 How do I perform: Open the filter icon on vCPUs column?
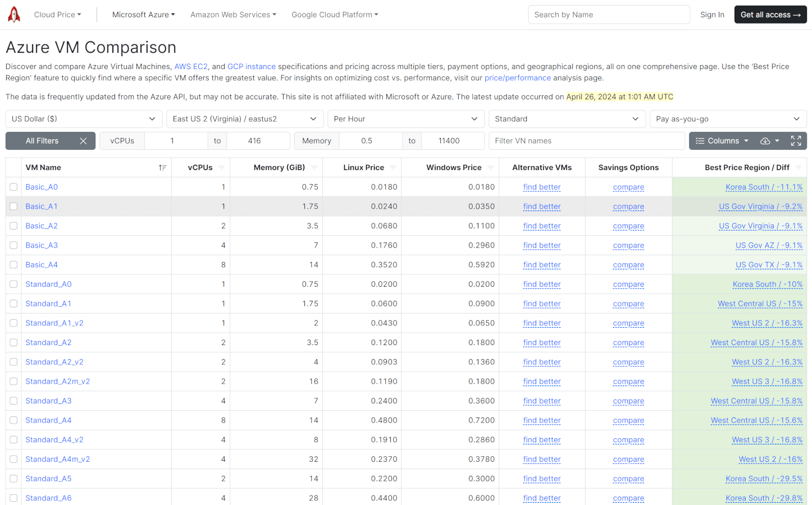pos(222,167)
